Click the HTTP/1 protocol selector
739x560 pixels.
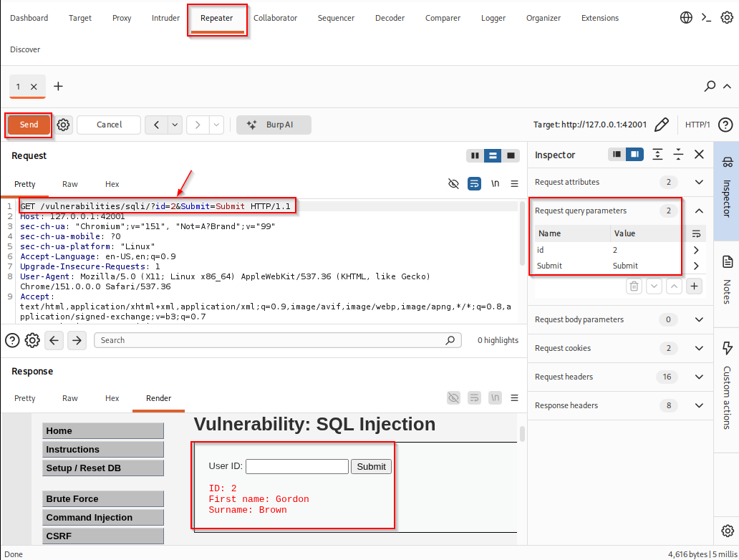pyautogui.click(x=697, y=125)
